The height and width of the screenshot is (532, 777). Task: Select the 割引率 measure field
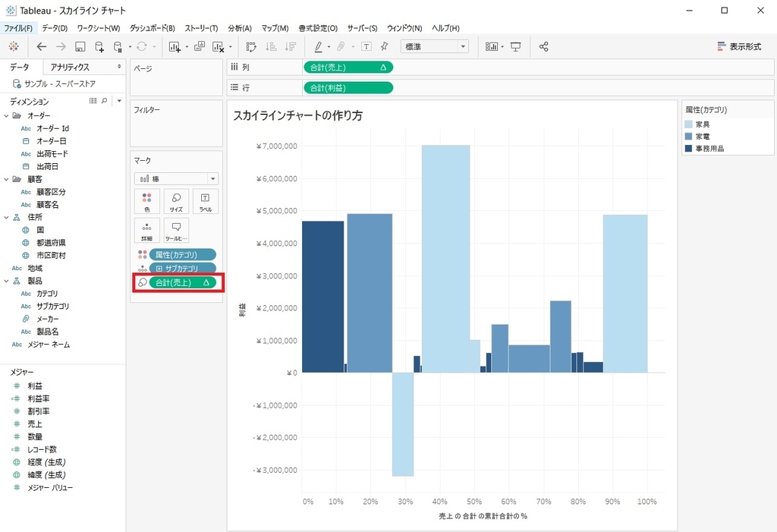click(38, 411)
